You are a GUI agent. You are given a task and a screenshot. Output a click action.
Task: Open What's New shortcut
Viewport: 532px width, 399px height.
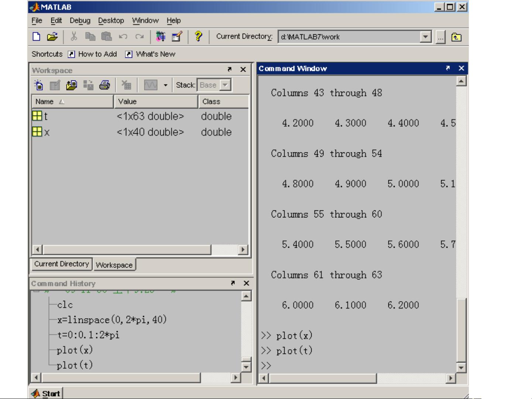pos(150,54)
